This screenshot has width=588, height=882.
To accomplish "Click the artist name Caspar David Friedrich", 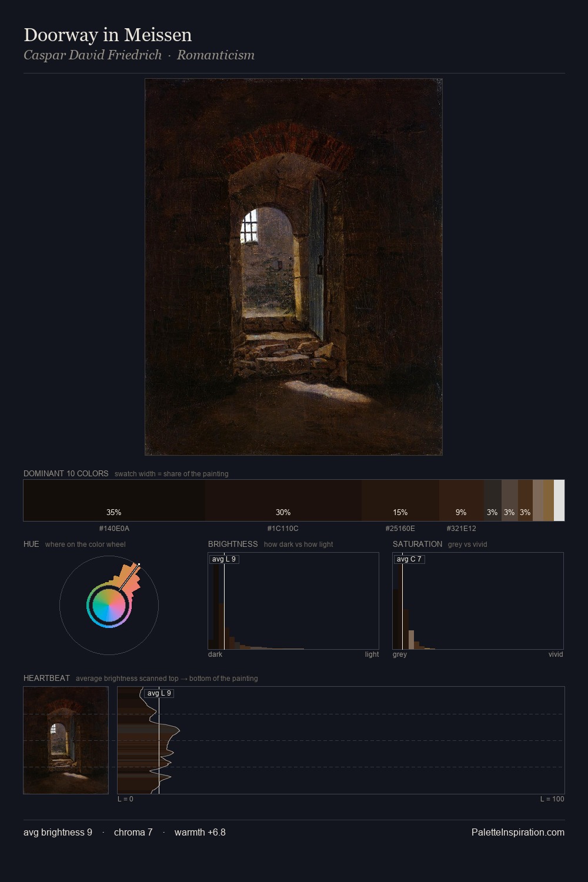I will click(x=92, y=55).
